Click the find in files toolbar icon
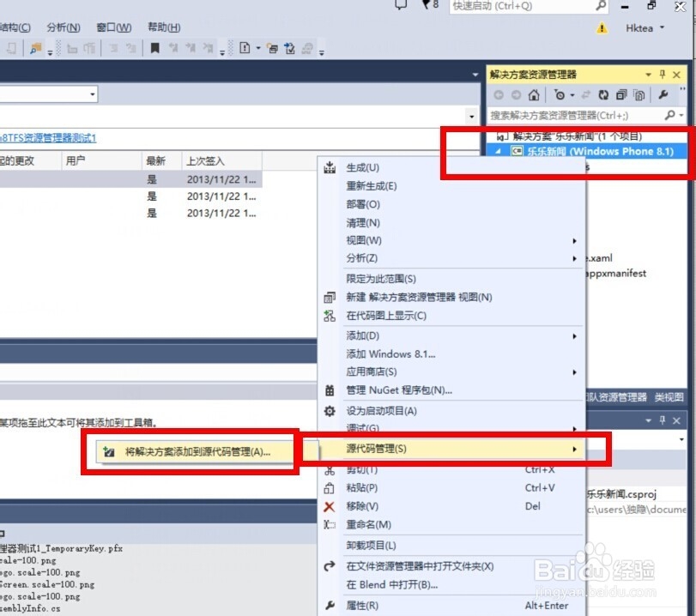Image resolution: width=696 pixels, height=616 pixels. [x=35, y=48]
